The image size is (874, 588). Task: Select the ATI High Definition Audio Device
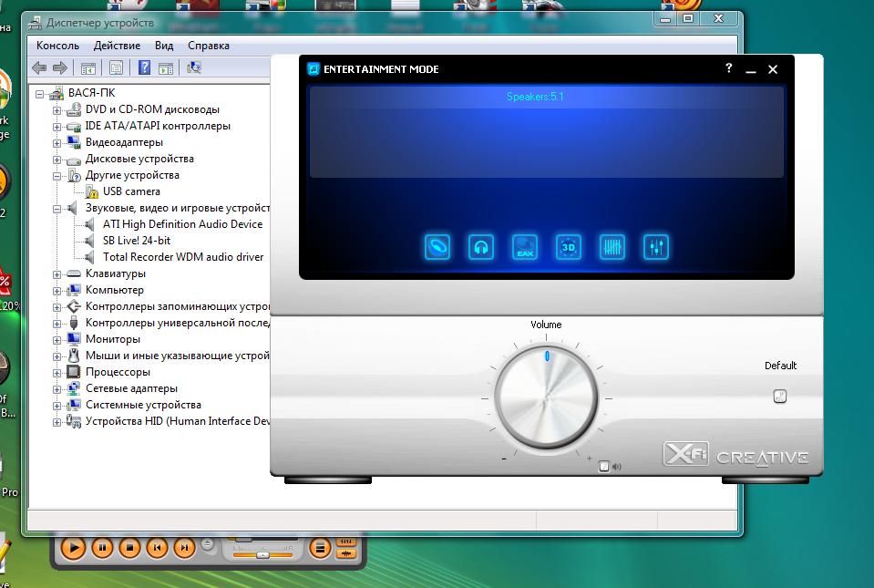click(x=183, y=224)
